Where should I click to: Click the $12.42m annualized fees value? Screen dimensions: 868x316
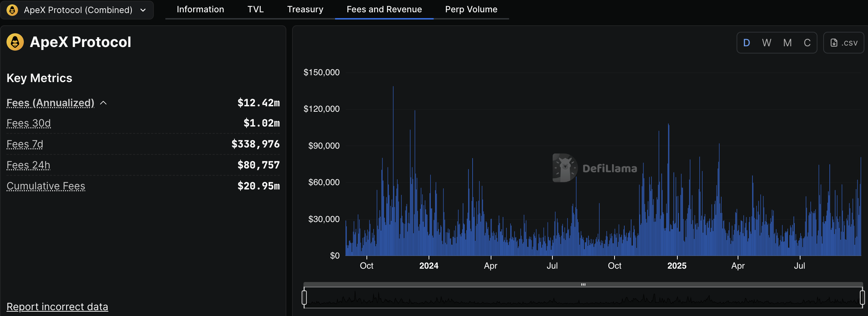tap(259, 103)
